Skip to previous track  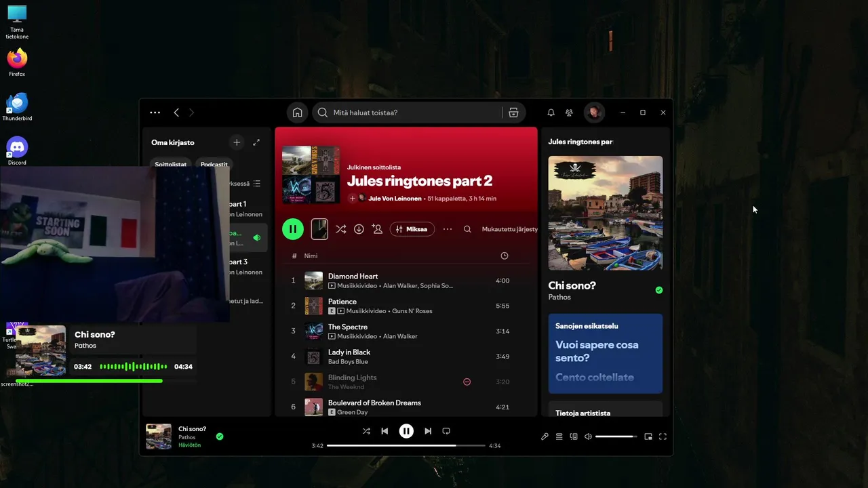pos(384,431)
